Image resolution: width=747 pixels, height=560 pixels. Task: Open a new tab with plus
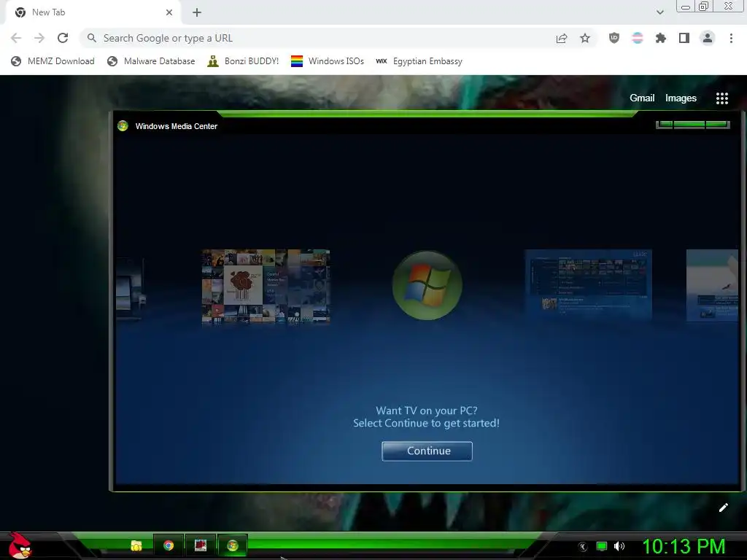197,12
